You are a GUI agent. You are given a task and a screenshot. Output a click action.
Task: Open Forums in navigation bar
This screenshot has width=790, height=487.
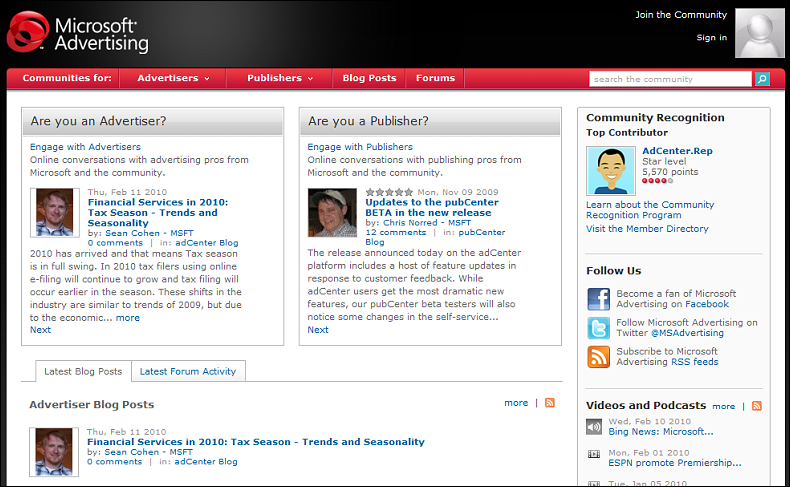[x=435, y=78]
